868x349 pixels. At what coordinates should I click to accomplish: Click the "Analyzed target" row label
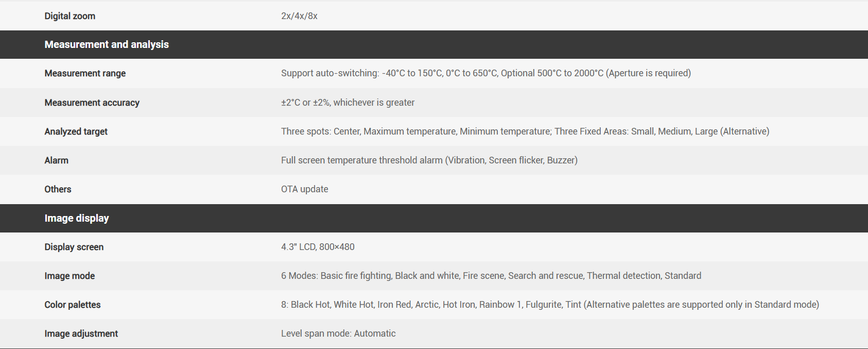click(x=76, y=131)
